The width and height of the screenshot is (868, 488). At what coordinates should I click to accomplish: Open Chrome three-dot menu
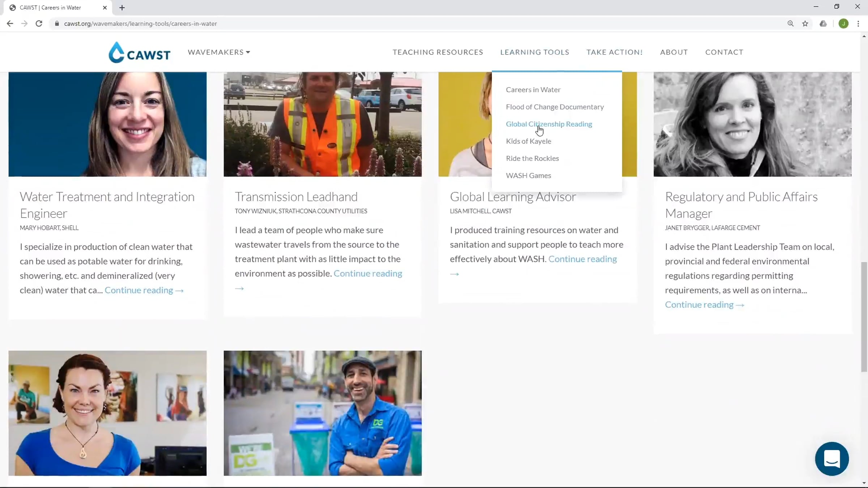(858, 23)
